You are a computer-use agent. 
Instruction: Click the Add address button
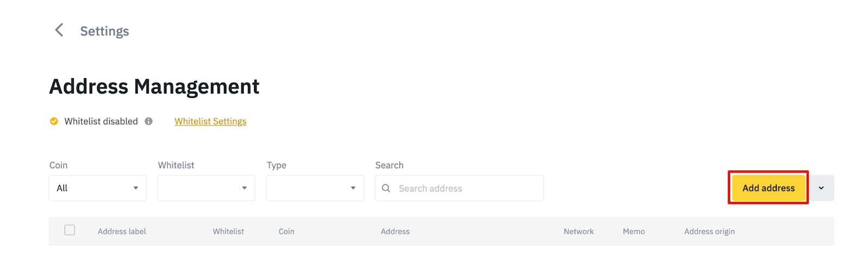[x=768, y=188]
